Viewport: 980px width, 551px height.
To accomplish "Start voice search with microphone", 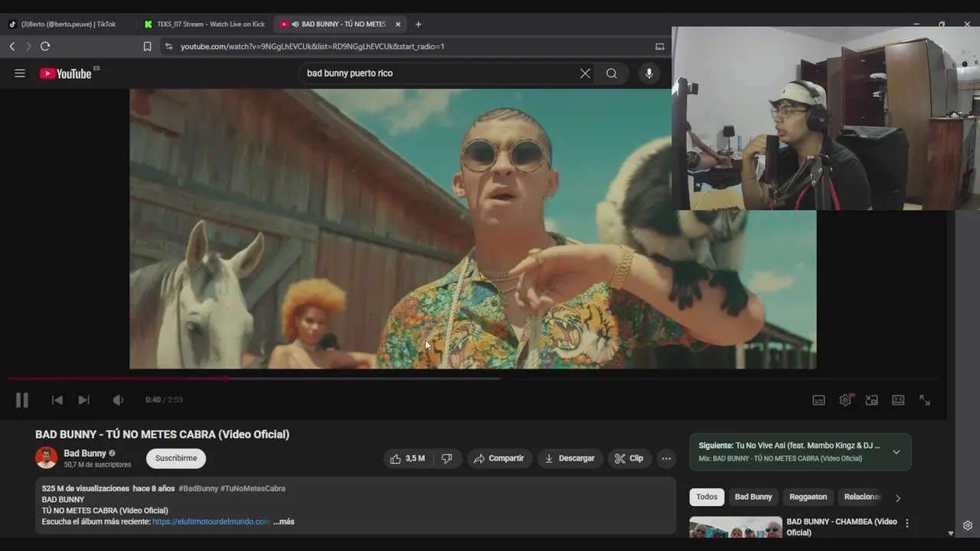I will click(649, 73).
